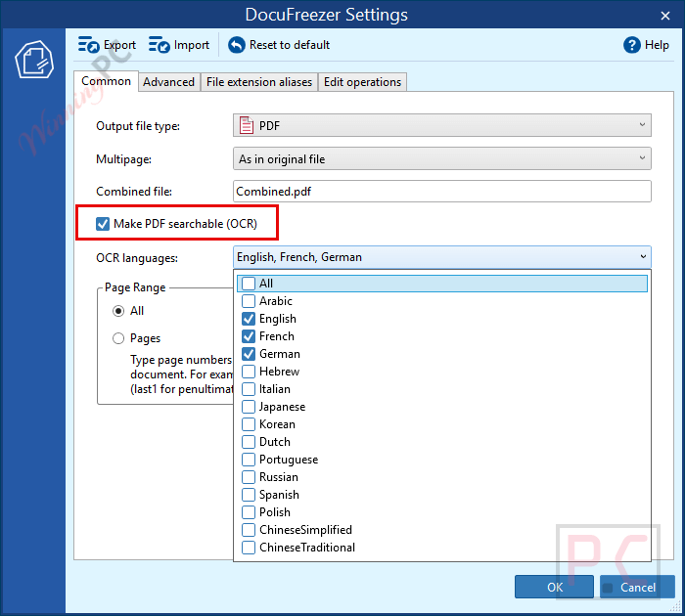Click the Page Range group title
This screenshot has width=685, height=616.
tap(135, 287)
